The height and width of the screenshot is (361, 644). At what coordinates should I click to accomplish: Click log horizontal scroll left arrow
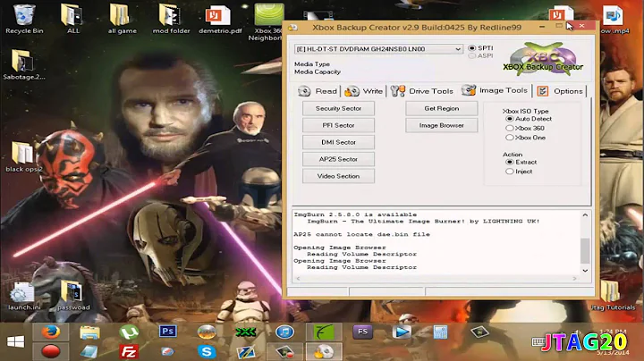(298, 279)
